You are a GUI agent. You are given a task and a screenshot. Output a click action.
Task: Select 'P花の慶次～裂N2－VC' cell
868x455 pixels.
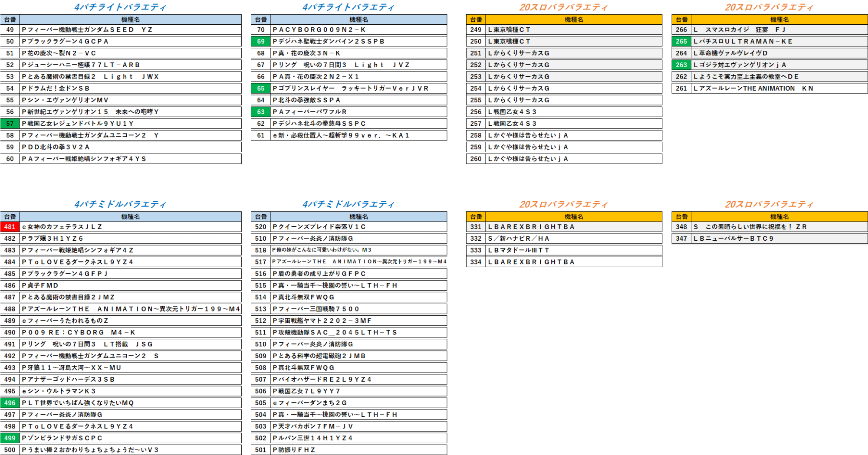(131, 53)
